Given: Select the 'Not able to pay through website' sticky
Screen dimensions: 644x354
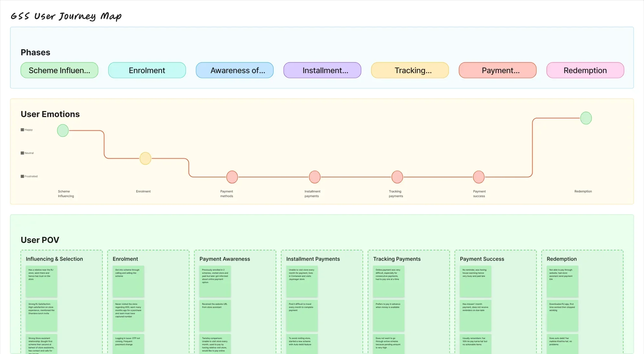Looking at the screenshot, I should point(563,281).
